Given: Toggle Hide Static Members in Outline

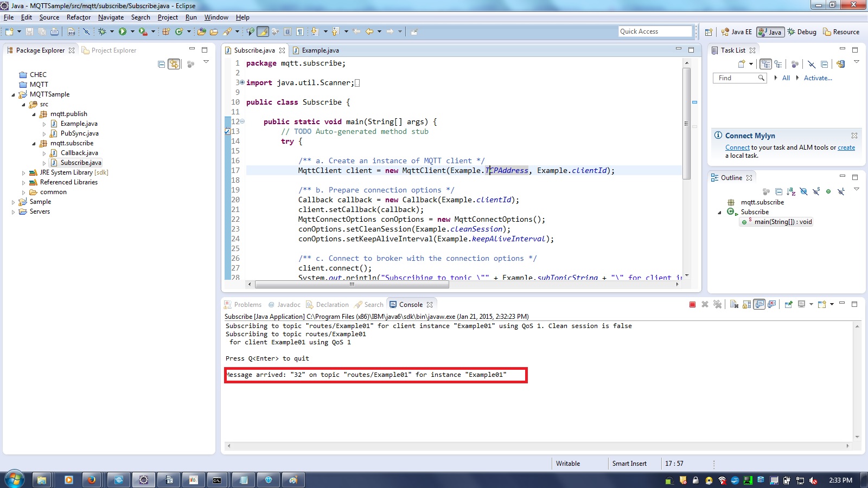Looking at the screenshot, I should (x=816, y=192).
